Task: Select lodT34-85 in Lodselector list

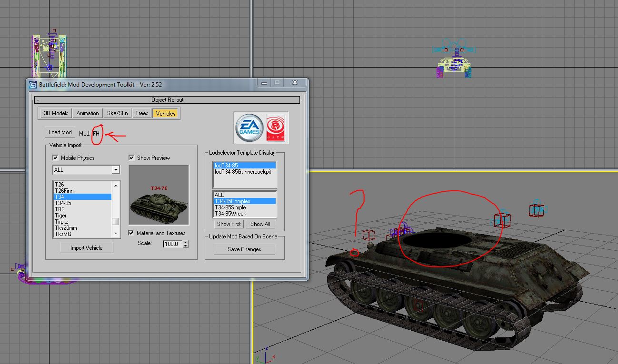Action: coord(244,166)
